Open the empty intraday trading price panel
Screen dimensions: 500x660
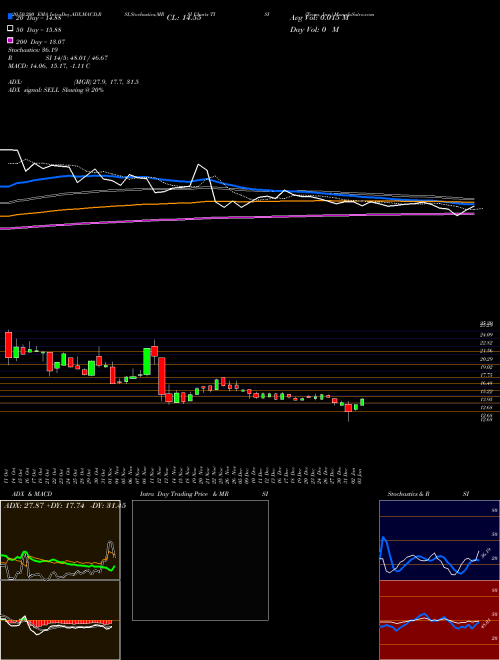click(200, 560)
